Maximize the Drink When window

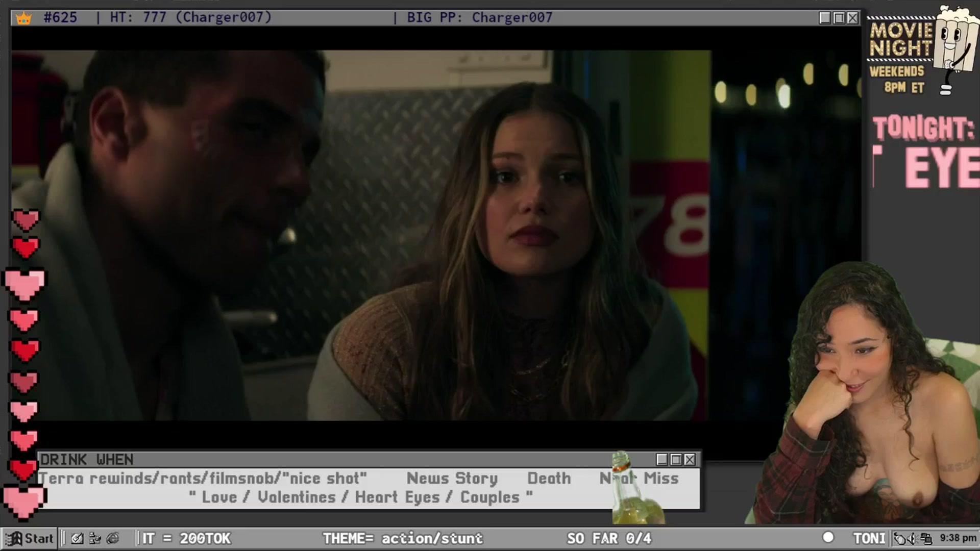click(x=676, y=460)
